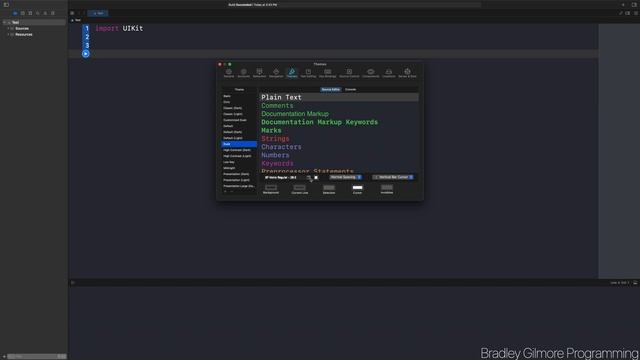Click font picker icon beside font name
Image resolution: width=640 pixels, height=360 pixels.
(309, 177)
